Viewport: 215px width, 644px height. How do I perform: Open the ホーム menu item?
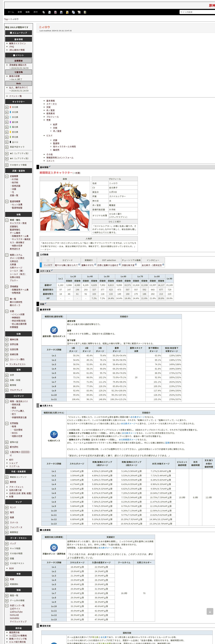click(x=11, y=12)
